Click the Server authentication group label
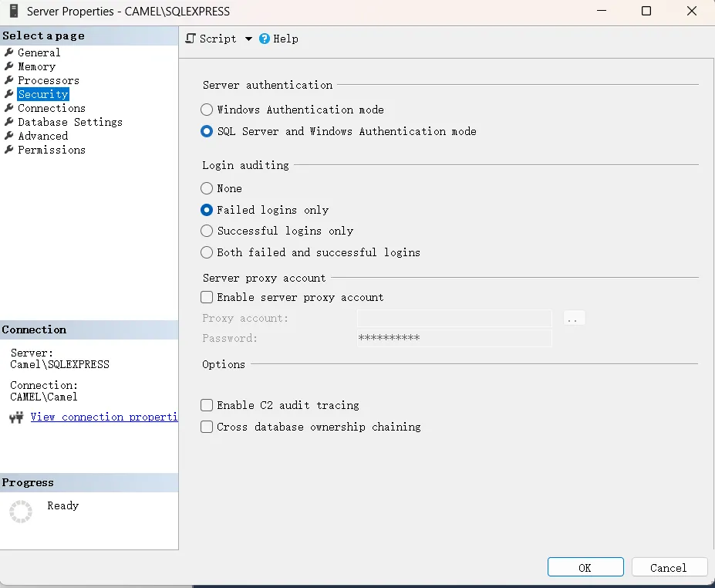 pos(268,85)
